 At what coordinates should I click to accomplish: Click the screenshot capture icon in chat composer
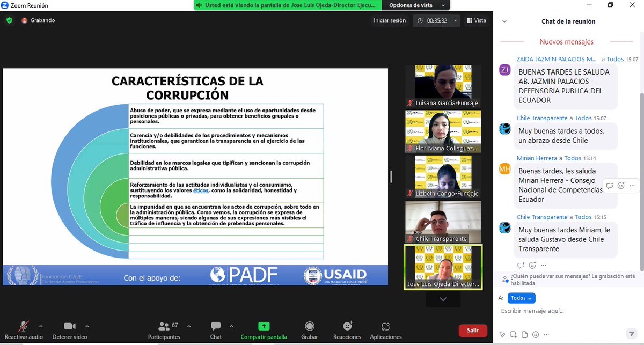point(514,335)
